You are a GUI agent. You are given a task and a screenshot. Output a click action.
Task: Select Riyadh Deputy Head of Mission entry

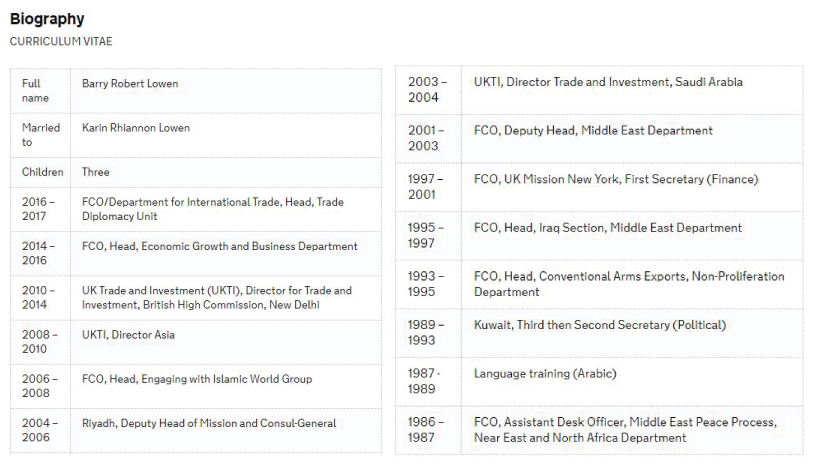(x=209, y=423)
